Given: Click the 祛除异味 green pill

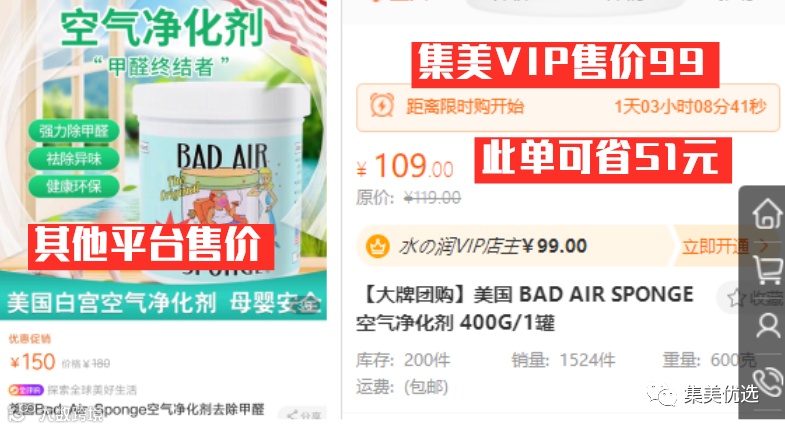Looking at the screenshot, I should tap(74, 159).
